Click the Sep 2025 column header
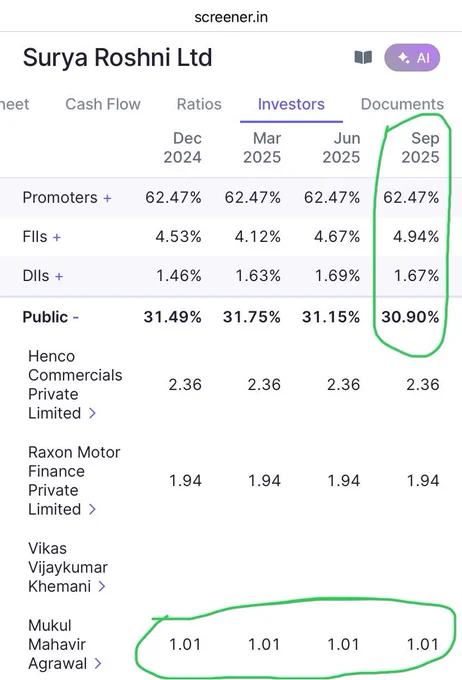 click(420, 147)
